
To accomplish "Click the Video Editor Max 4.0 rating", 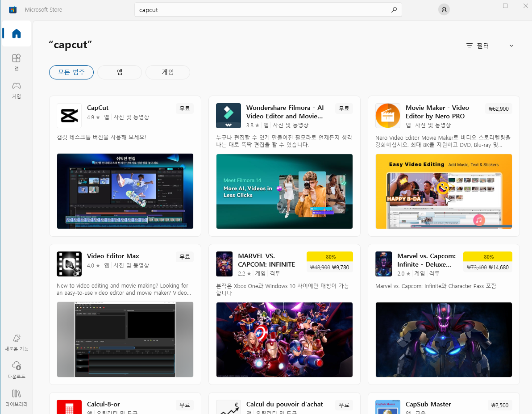I will 93,266.
